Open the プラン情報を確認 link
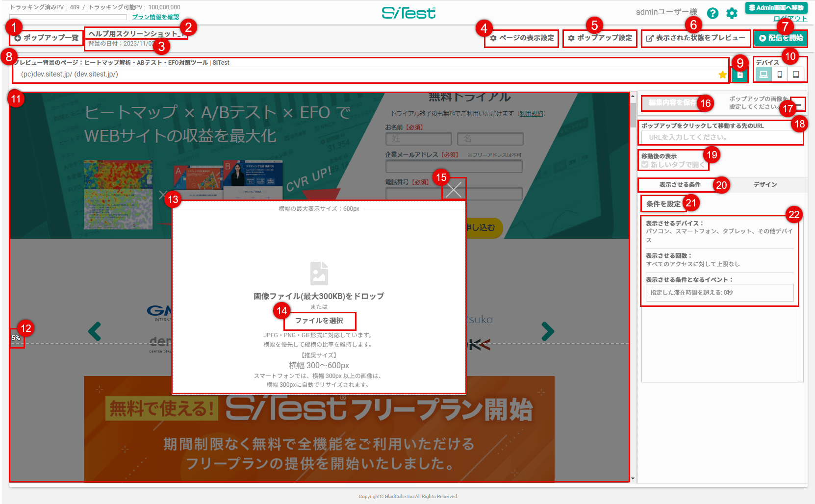 (x=155, y=17)
